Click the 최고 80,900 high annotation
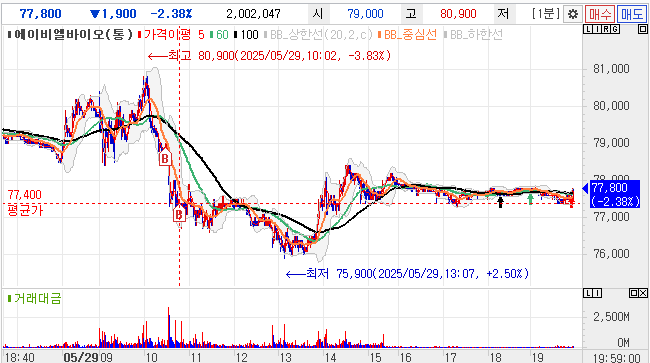 (269, 56)
